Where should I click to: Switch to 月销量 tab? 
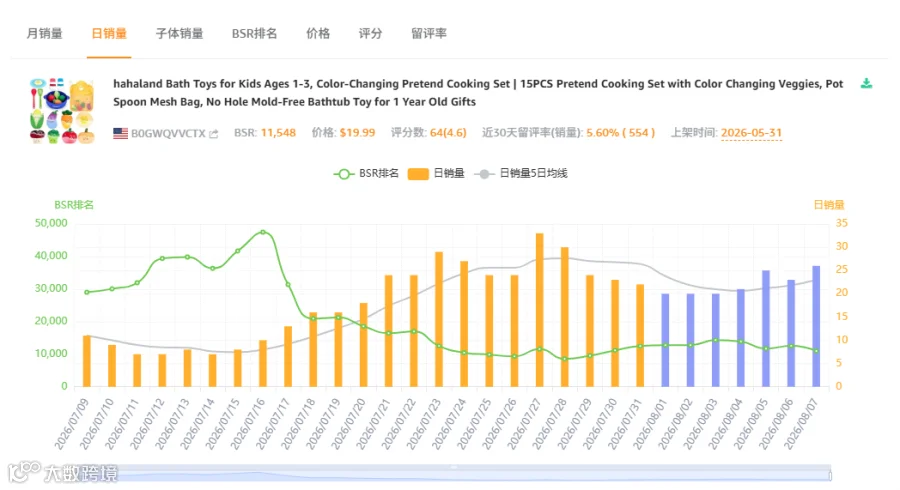44,33
